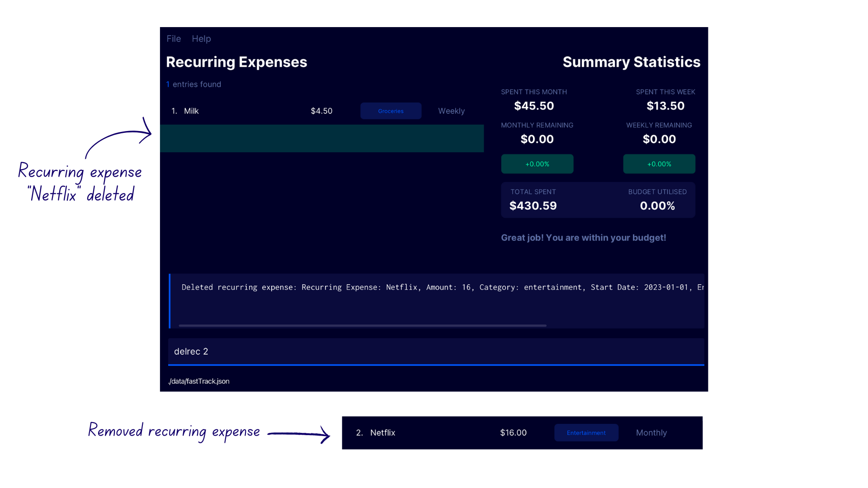
Task: Click the within your budget message
Action: pos(583,238)
